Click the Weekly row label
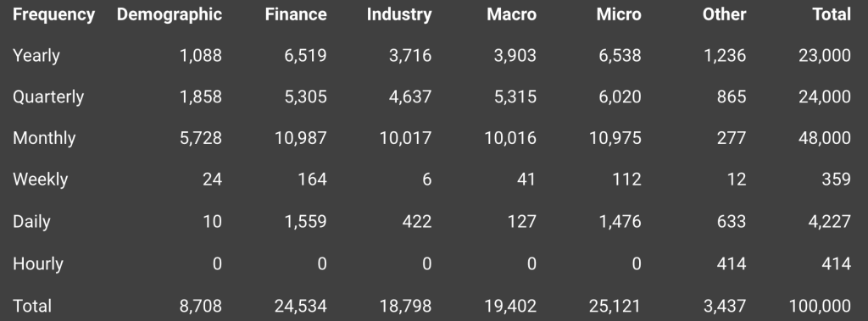This screenshot has height=321, width=868. coord(41,180)
